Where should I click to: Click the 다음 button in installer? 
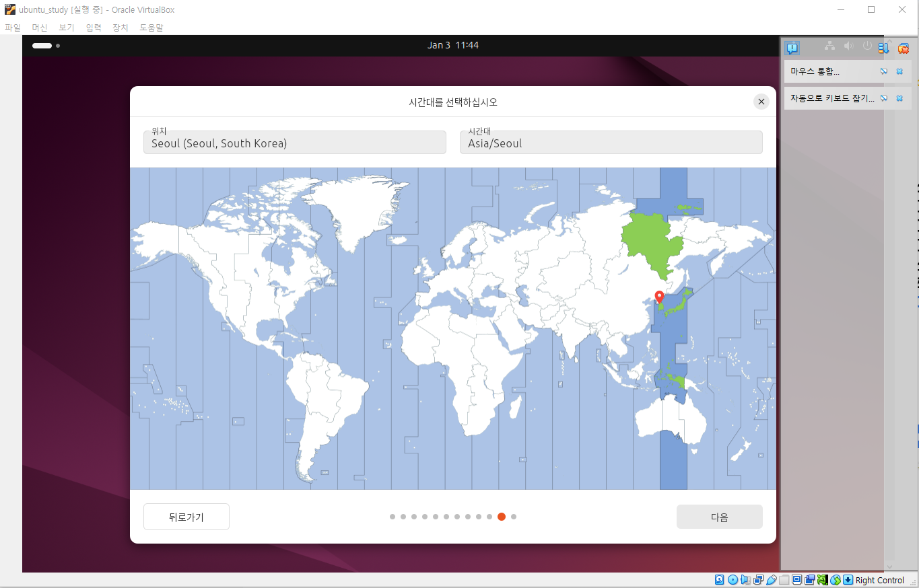coord(720,517)
